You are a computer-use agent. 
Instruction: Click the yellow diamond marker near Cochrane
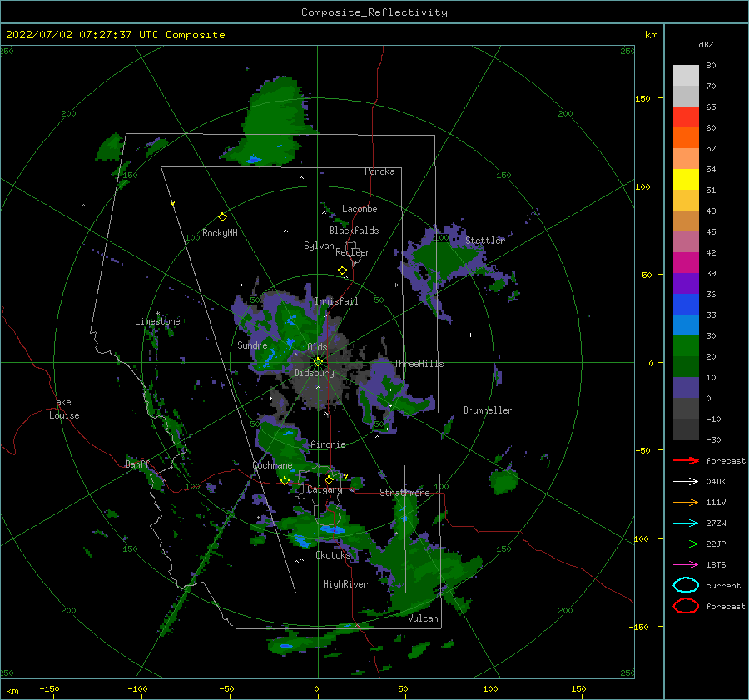285,481
